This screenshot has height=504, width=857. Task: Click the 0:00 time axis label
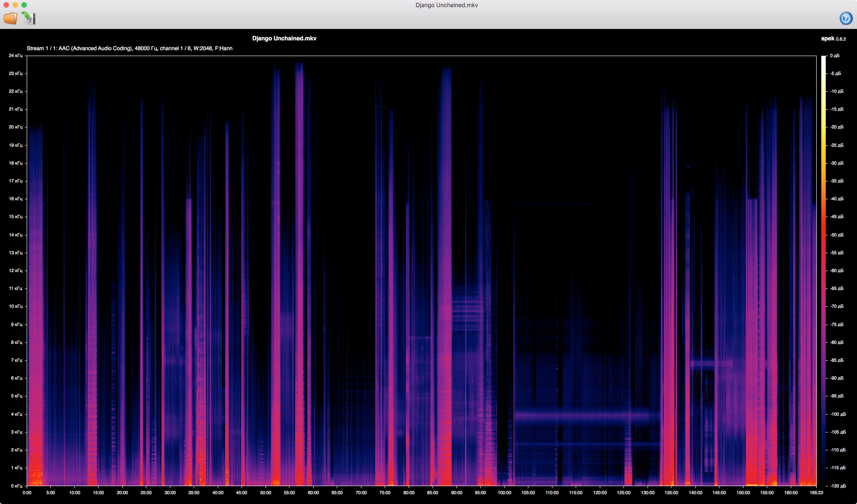(27, 492)
